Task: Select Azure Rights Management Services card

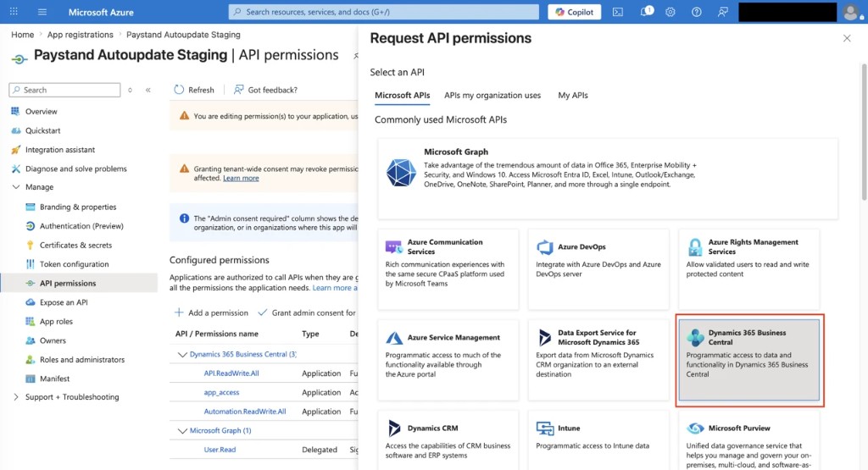Action: coord(749,268)
